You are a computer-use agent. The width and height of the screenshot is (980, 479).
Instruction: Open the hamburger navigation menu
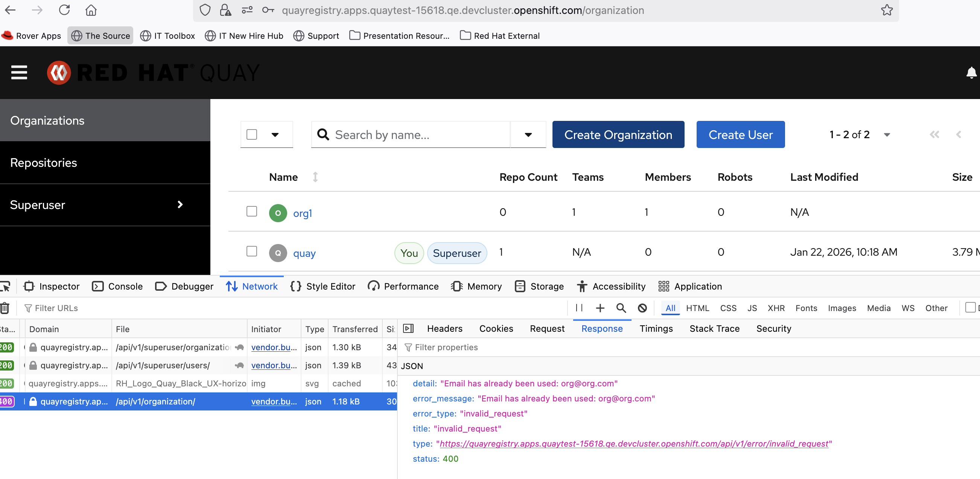tap(19, 72)
